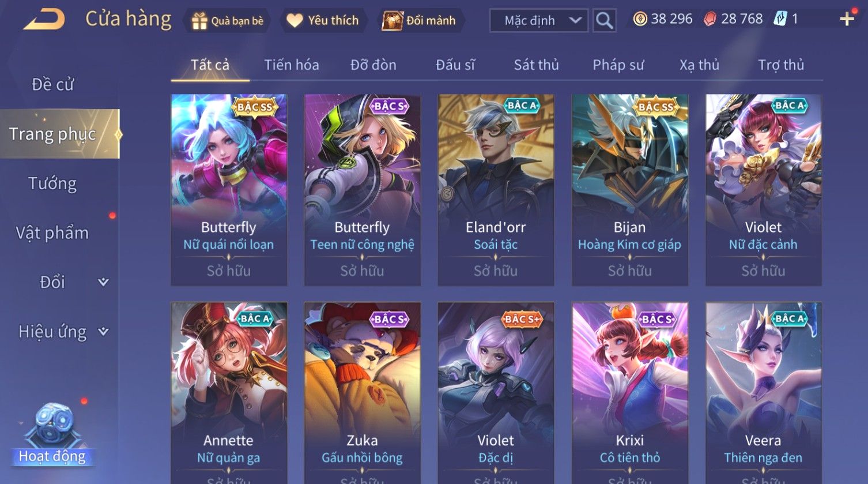Tap the plus icon to add currency
This screenshot has width=868, height=484.
(847, 20)
